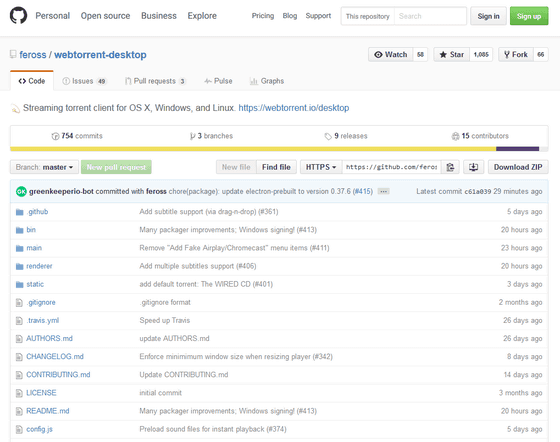Click the .travis.yml file icon
This screenshot has width=560, height=442.
click(x=19, y=321)
